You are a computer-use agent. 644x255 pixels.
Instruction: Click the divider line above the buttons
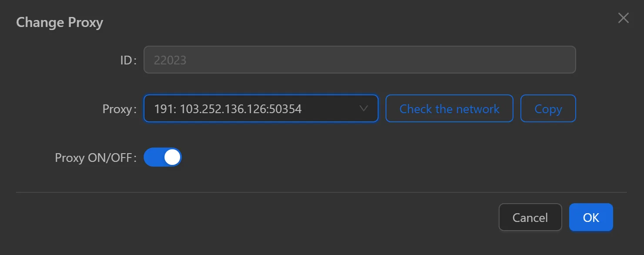(x=321, y=192)
